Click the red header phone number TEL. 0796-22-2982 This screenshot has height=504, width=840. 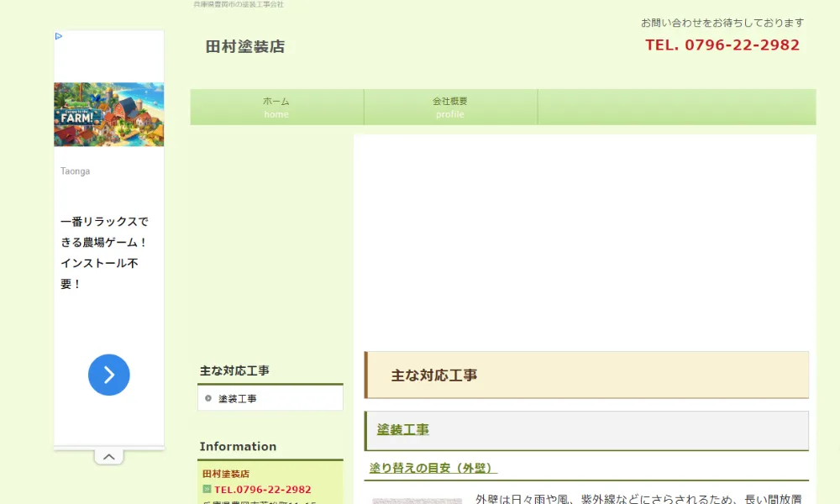[722, 45]
